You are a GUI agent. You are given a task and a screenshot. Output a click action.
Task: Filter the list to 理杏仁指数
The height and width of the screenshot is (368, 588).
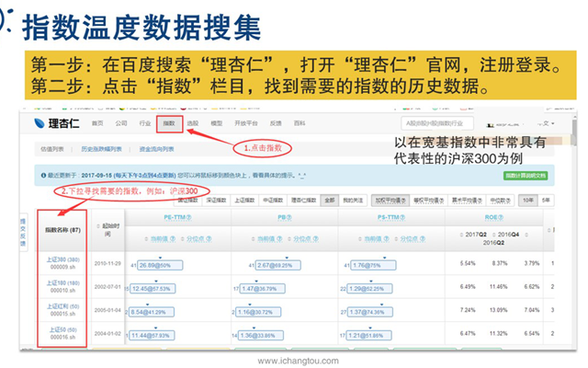click(304, 201)
